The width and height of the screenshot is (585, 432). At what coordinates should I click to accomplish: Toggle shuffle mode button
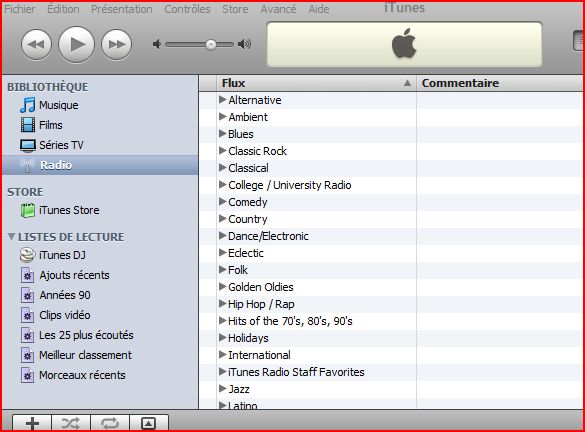(71, 423)
